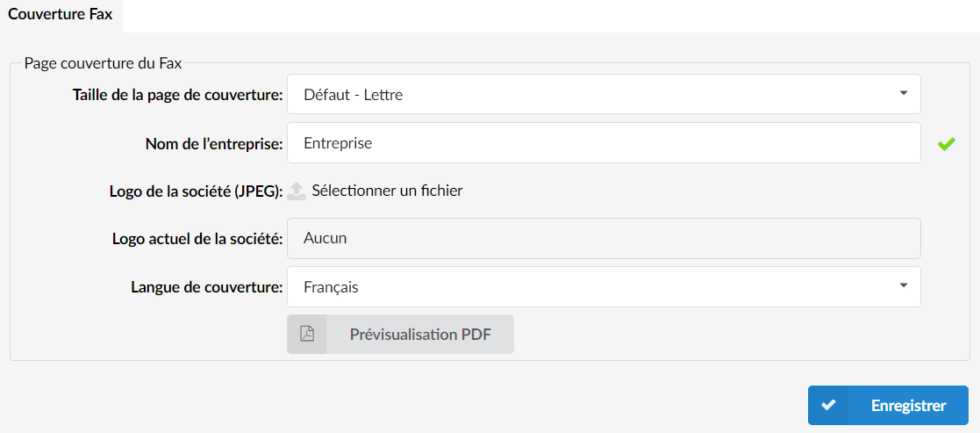The image size is (980, 433).
Task: Click the green validation checkmark icon
Action: tap(947, 145)
